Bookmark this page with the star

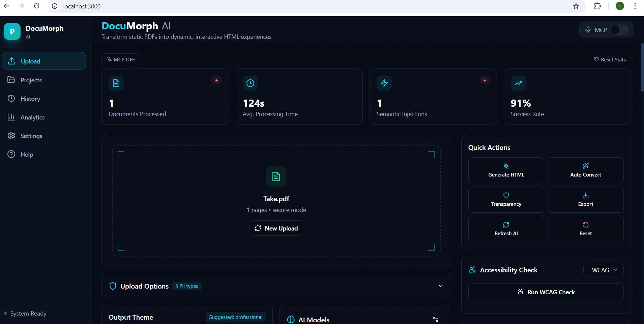576,6
